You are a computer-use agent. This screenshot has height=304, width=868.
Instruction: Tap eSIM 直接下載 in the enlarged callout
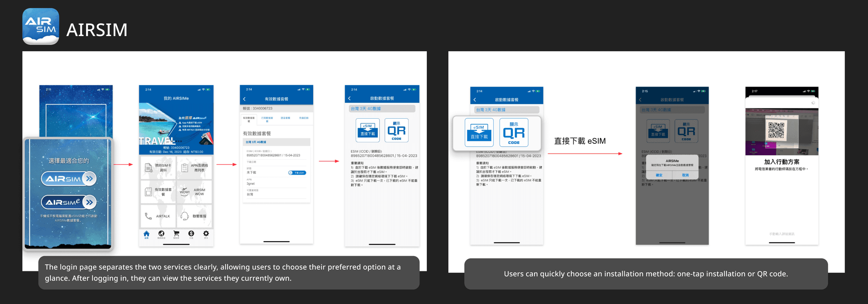(479, 132)
